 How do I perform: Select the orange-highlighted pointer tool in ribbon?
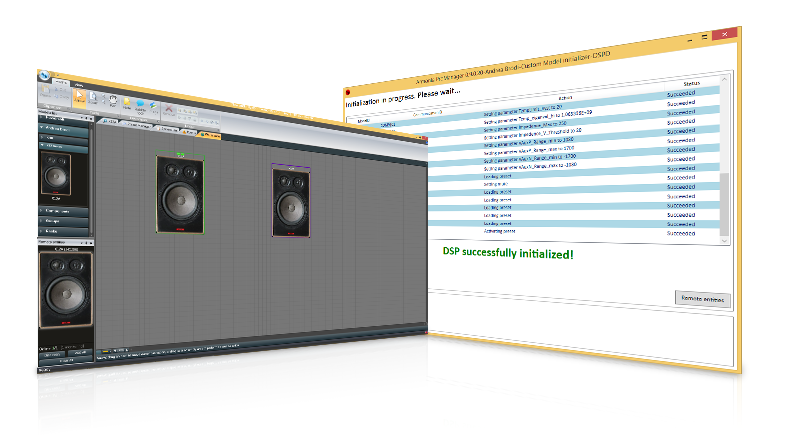78,99
